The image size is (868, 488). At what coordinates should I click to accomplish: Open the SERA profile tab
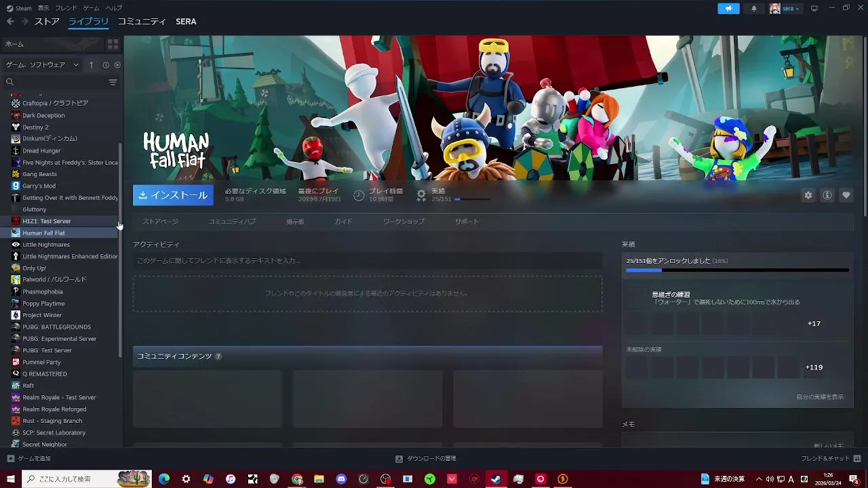[x=186, y=22]
